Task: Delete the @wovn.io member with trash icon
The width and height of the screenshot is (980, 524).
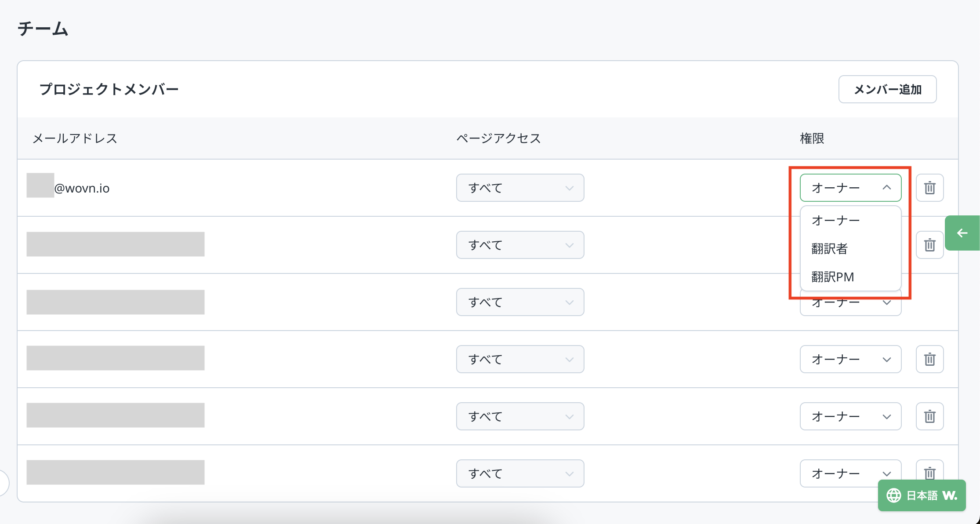Action: coord(929,188)
